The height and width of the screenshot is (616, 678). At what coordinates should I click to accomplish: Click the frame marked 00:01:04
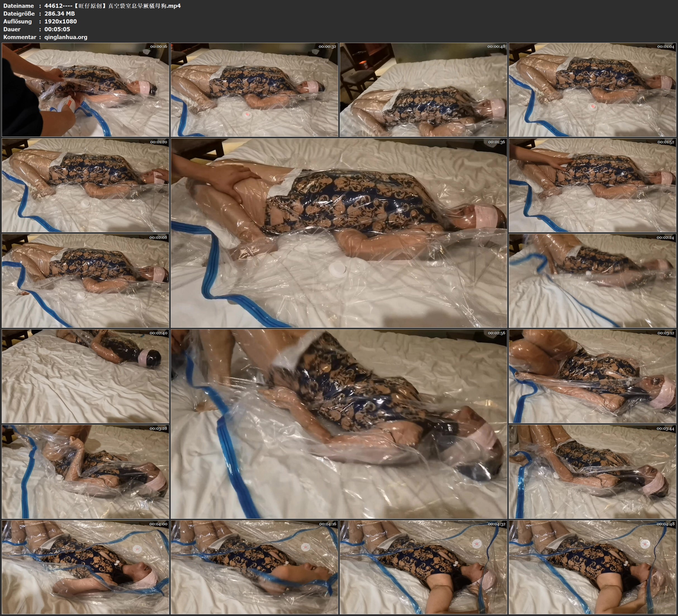coord(593,89)
